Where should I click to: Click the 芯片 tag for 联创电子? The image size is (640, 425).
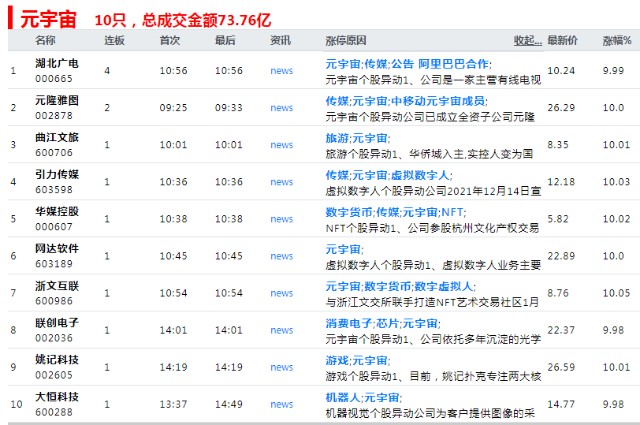point(387,324)
